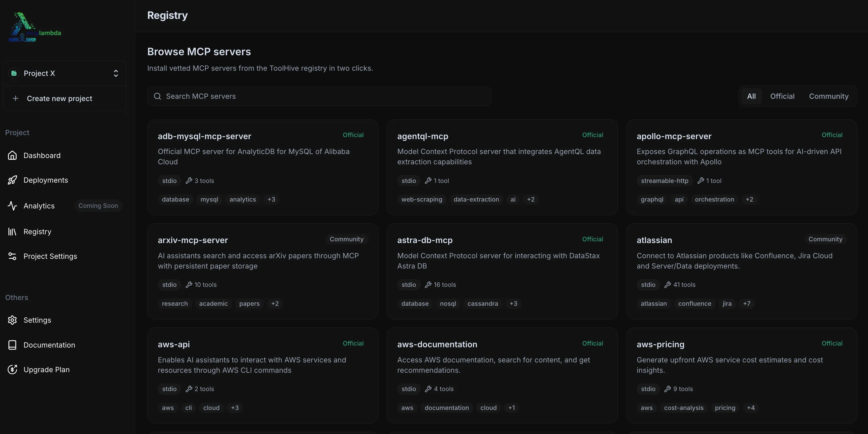This screenshot has width=868, height=434.
Task: Select the Community filter tab
Action: (829, 96)
